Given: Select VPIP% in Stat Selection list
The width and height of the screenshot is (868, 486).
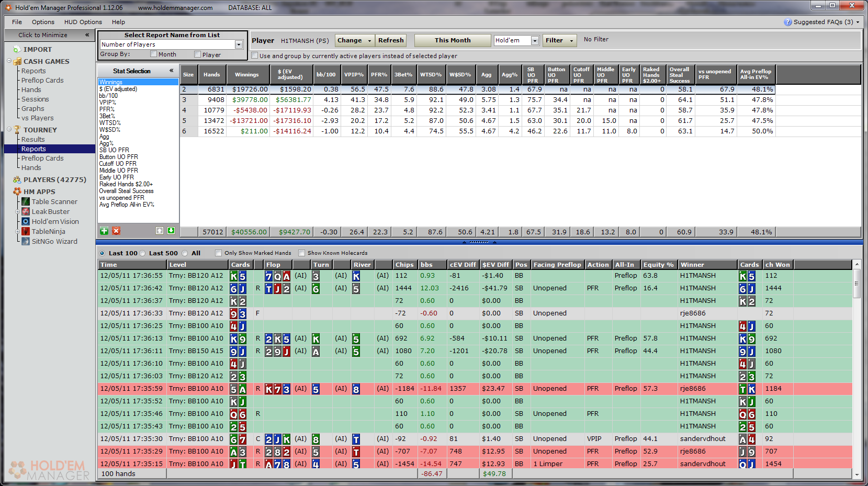Looking at the screenshot, I should point(108,103).
